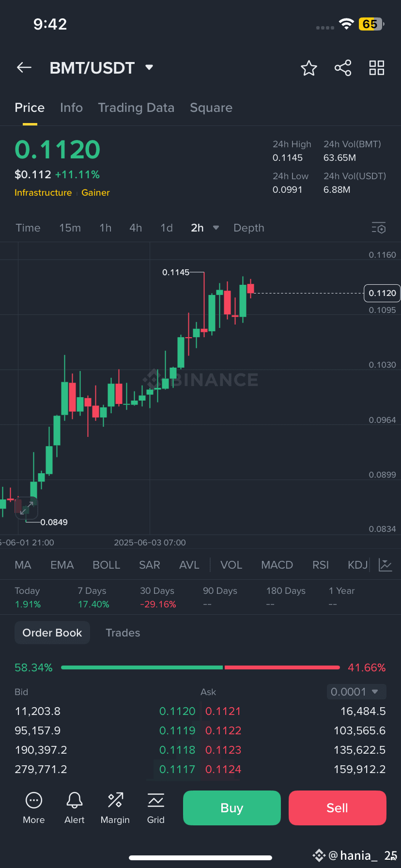Tap the fullscreen expand icon on chart

tap(27, 508)
